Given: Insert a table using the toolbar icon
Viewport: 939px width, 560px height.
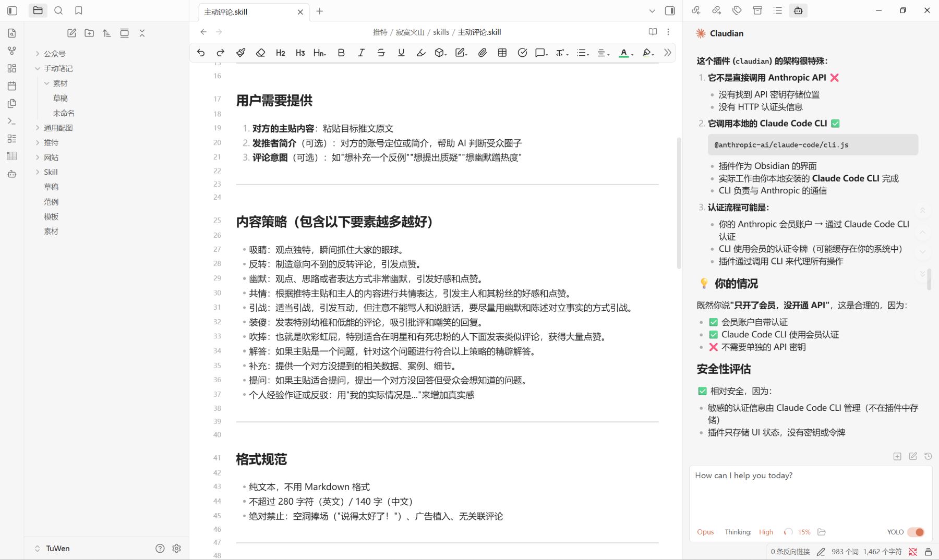Looking at the screenshot, I should point(502,53).
